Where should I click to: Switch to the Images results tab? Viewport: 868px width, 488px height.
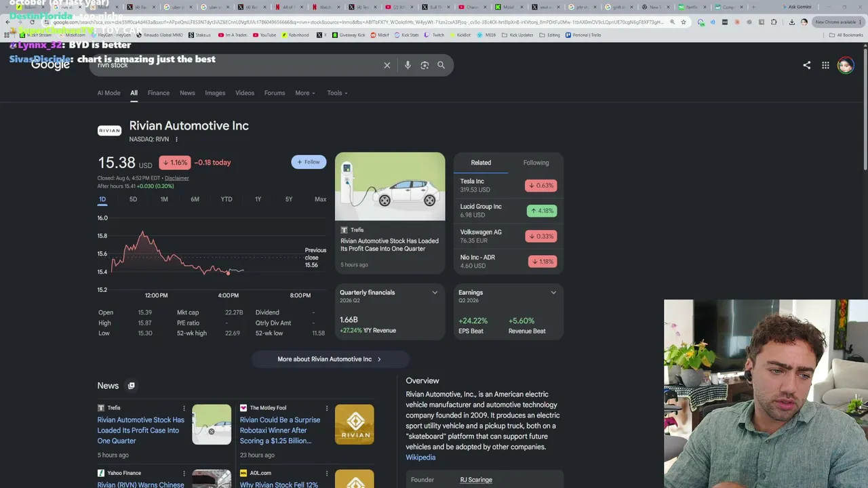click(215, 93)
